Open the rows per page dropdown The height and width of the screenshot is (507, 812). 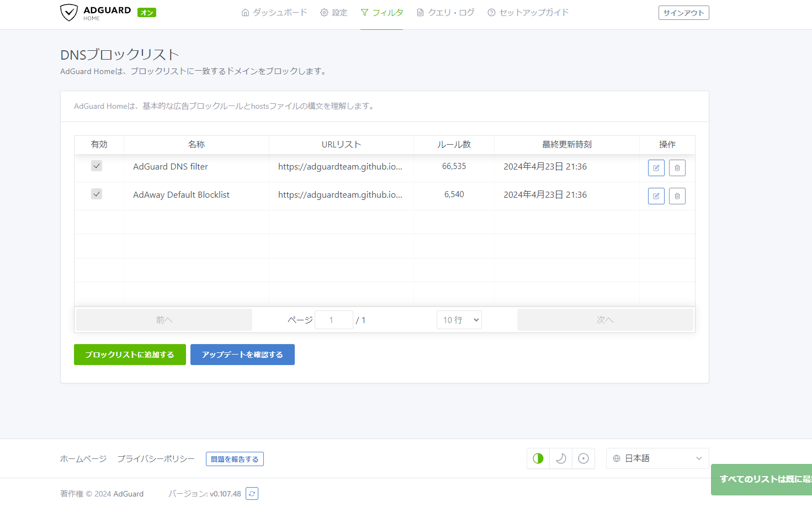tap(459, 320)
